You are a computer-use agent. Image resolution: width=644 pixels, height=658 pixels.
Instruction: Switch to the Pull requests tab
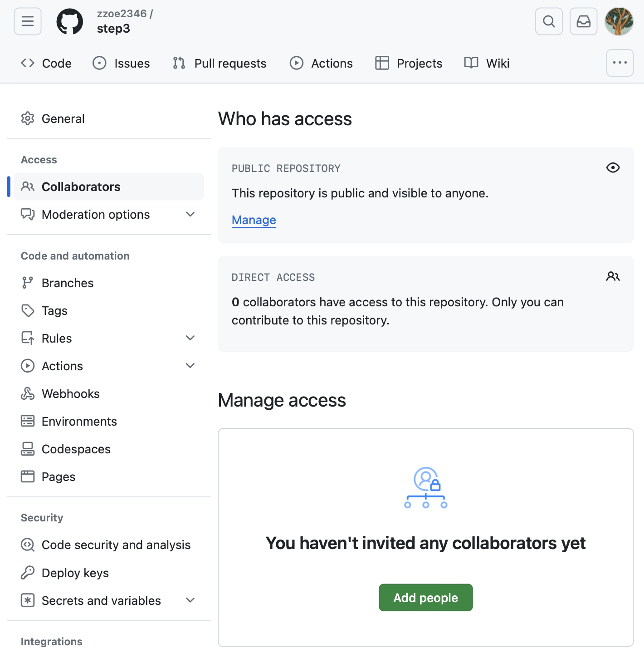[220, 63]
